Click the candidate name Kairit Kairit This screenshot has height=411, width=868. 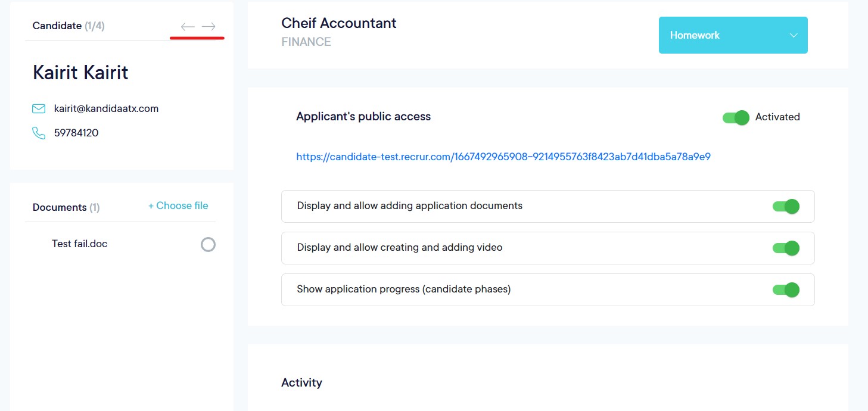[80, 73]
